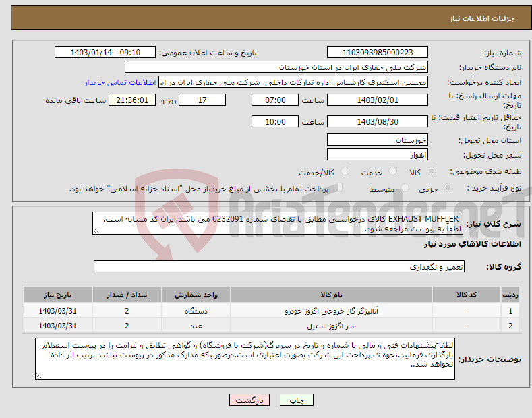Viewport: 532px width, 418px height.
Task: Select the جزیی purchase type radio
Action: (448, 188)
